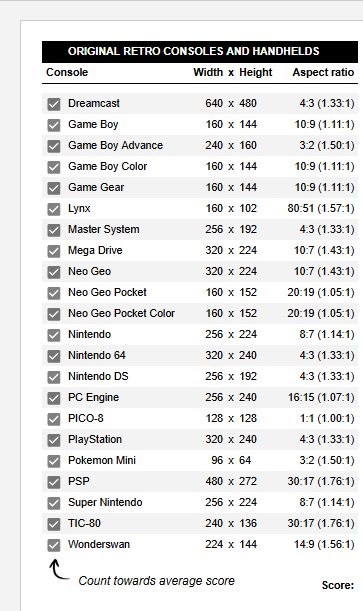363x611 pixels.
Task: Uncheck the Dreamcast checkbox
Action: (54, 104)
